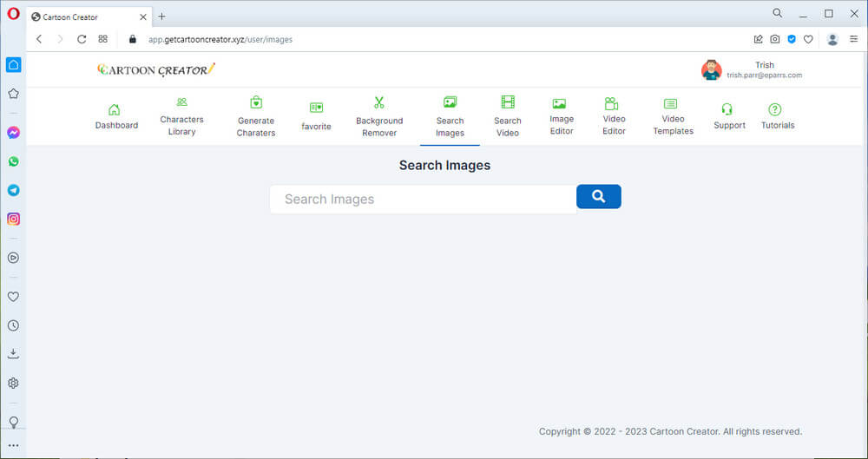The image size is (868, 459).
Task: View the Tutorials help section
Action: (x=778, y=116)
